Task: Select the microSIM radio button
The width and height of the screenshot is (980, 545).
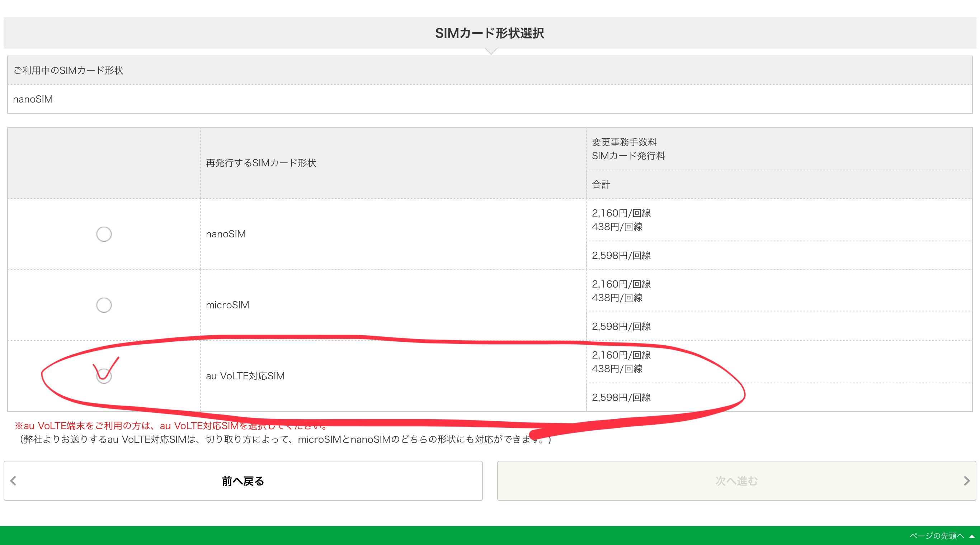Action: click(104, 305)
